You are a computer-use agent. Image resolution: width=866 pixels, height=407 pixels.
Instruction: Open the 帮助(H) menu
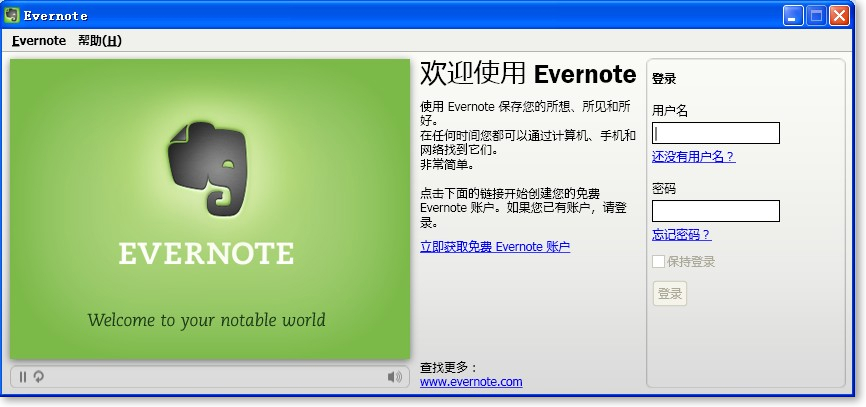99,41
